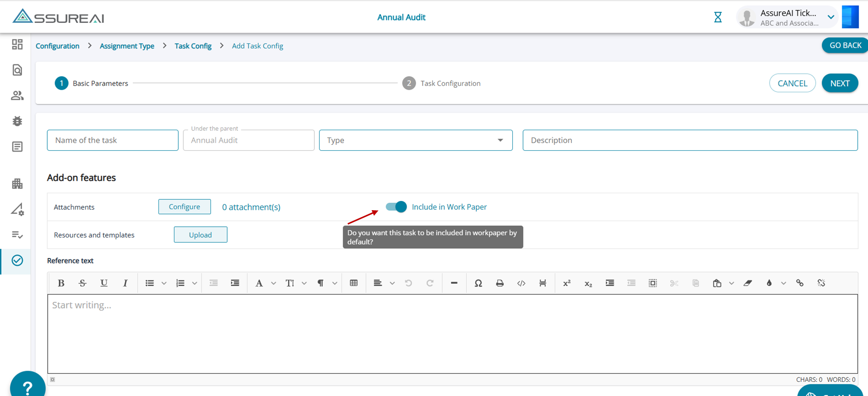Click the eraser clear formatting icon
The image size is (868, 396).
tap(748, 283)
